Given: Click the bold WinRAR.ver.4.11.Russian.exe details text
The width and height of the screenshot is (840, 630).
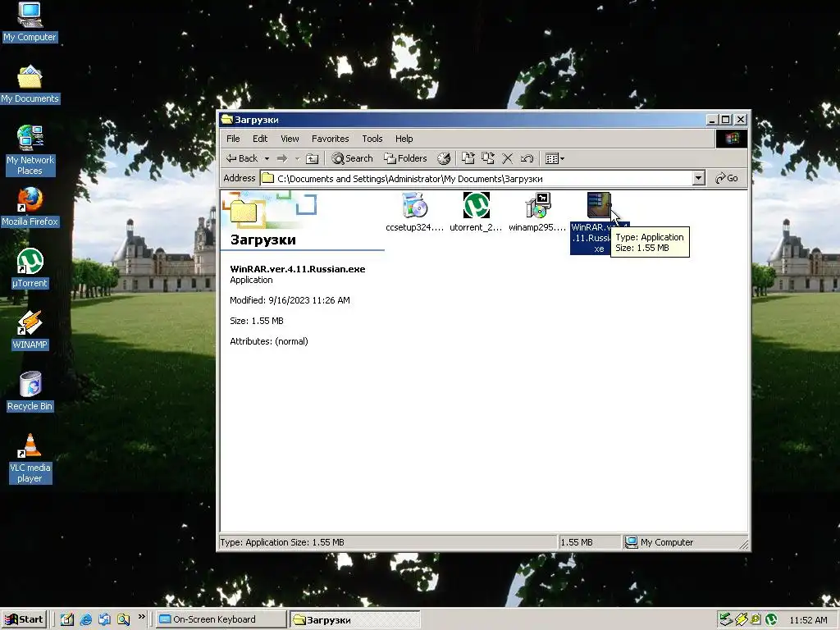Looking at the screenshot, I should click(297, 269).
